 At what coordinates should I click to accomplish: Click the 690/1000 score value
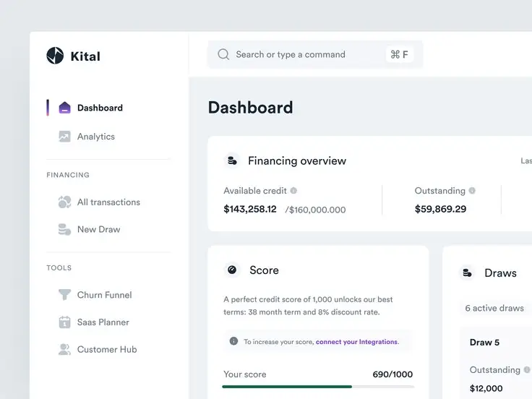pyautogui.click(x=392, y=374)
